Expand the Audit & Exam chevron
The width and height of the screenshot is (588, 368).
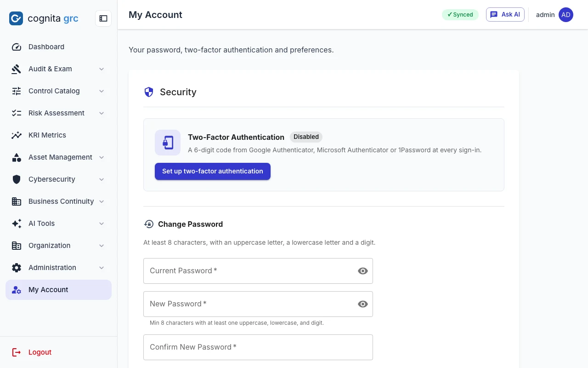102,69
